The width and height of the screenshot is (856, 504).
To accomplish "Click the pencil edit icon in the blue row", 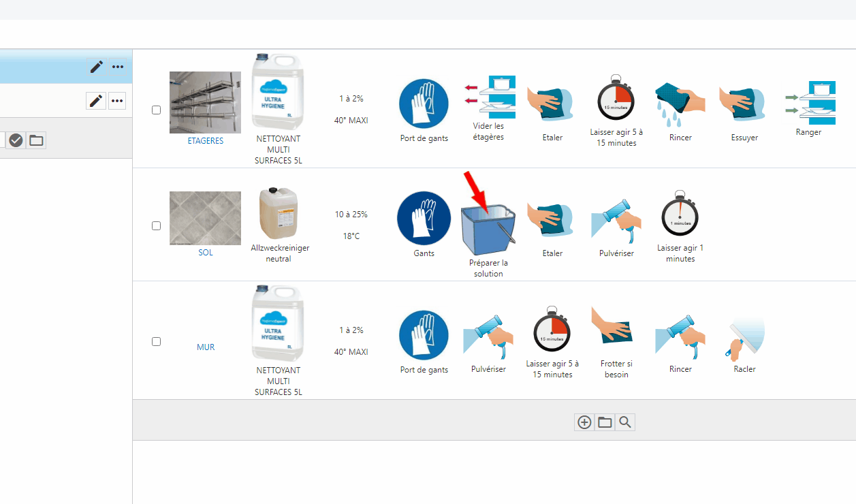I will (x=97, y=67).
